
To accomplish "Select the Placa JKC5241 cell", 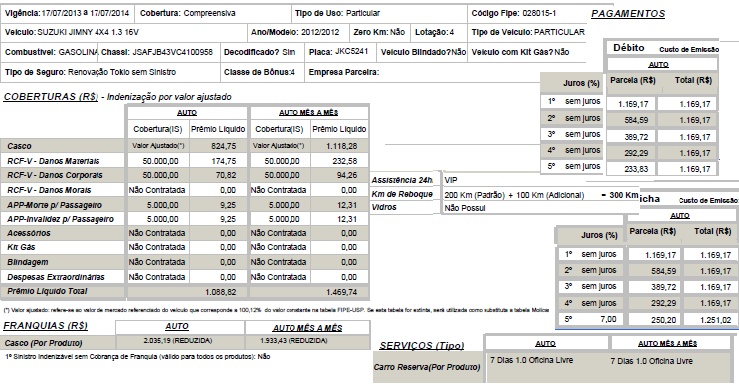I will (x=338, y=52).
